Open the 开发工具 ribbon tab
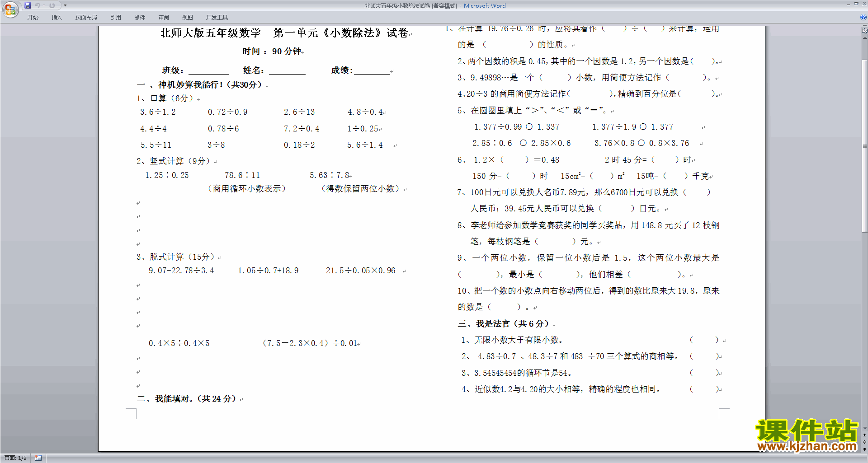 217,17
